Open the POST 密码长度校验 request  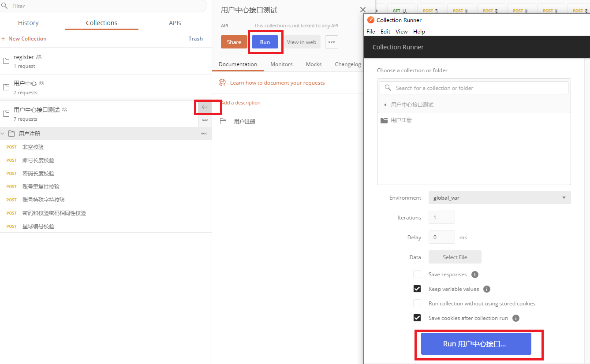(x=106, y=173)
